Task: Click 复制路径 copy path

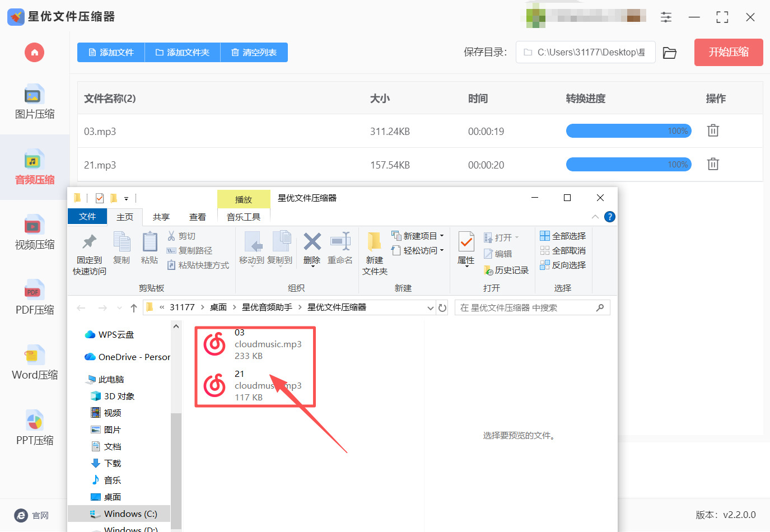Action: [x=189, y=251]
